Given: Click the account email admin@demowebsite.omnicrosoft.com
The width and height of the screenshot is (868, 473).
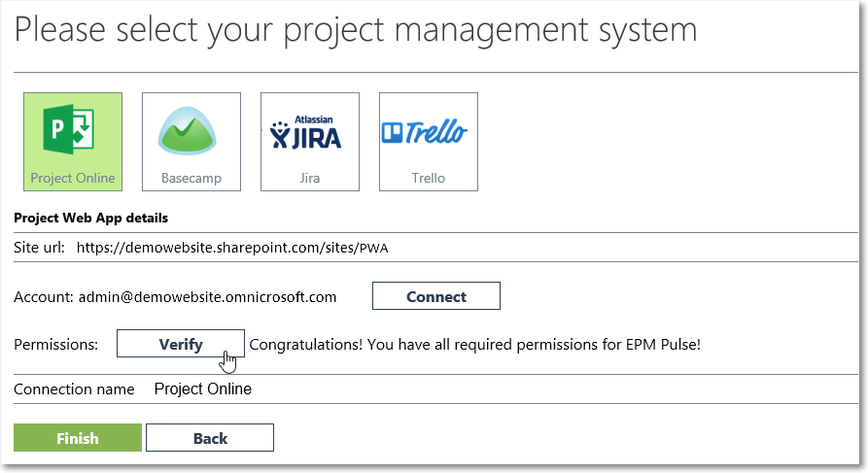Looking at the screenshot, I should point(208,297).
